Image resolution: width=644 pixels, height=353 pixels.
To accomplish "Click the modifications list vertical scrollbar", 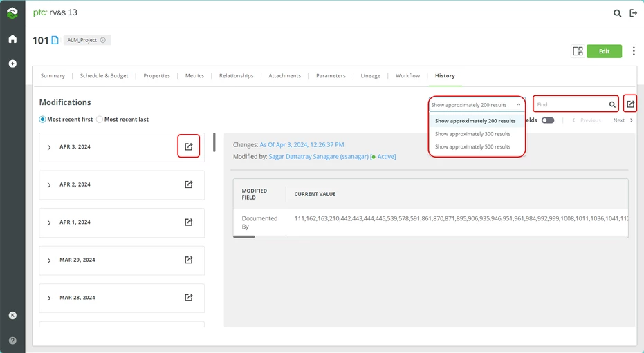I will 214,142.
